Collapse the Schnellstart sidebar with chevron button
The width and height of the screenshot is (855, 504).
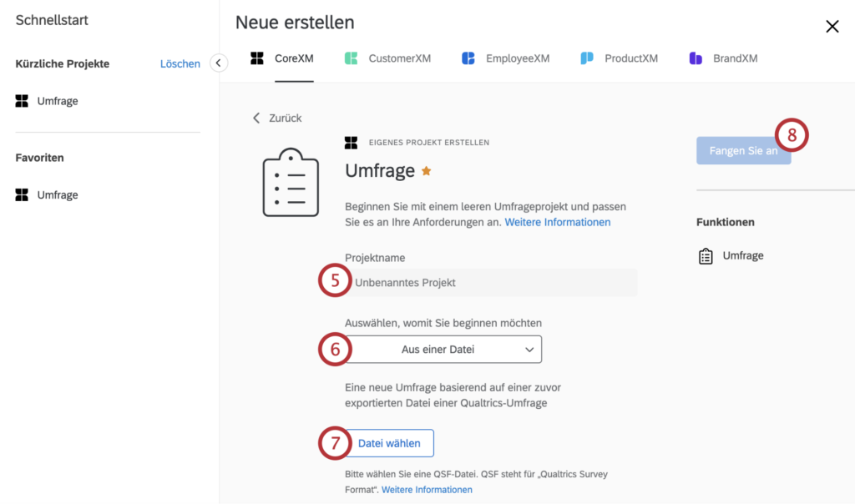(219, 63)
